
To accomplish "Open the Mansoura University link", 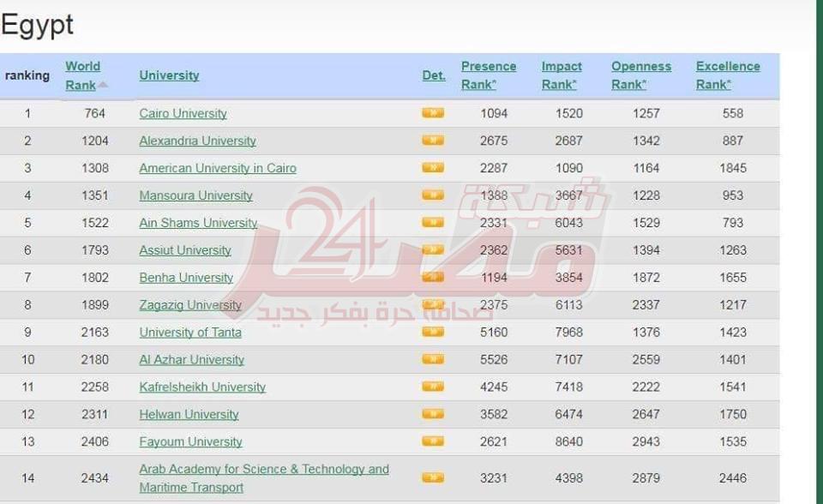I will tap(196, 195).
